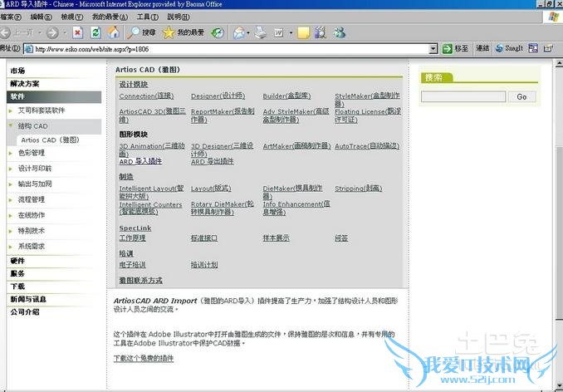The height and width of the screenshot is (392, 563).
Task: Click the Edit with Word icon
Action: 279,33
